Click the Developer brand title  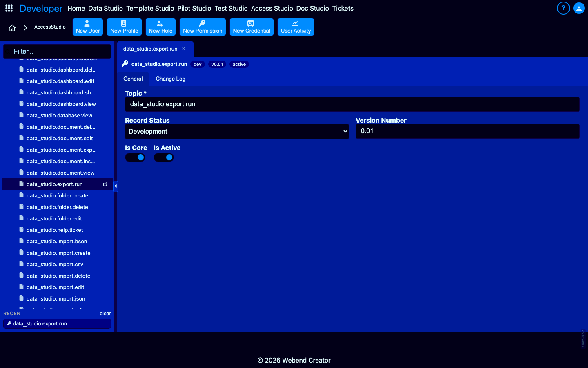[41, 8]
